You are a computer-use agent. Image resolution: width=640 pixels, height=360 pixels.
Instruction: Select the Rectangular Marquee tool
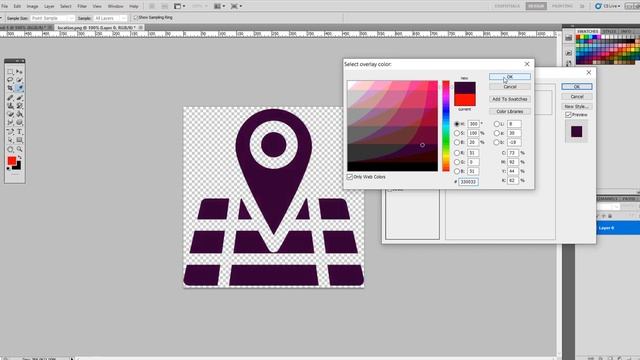tap(10, 71)
